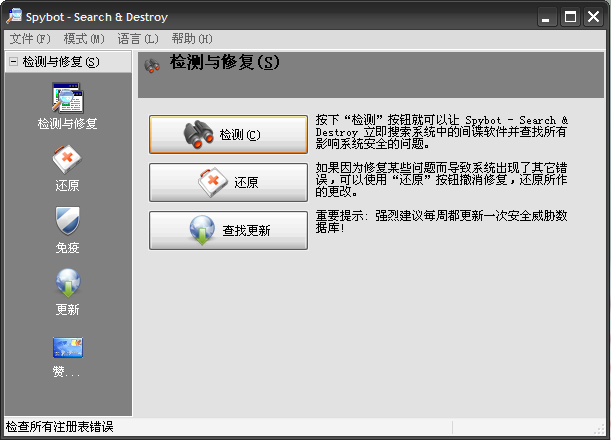Viewport: 611px width, 440px height.
Task: Click the 查找更新 search updates button
Action: click(228, 230)
